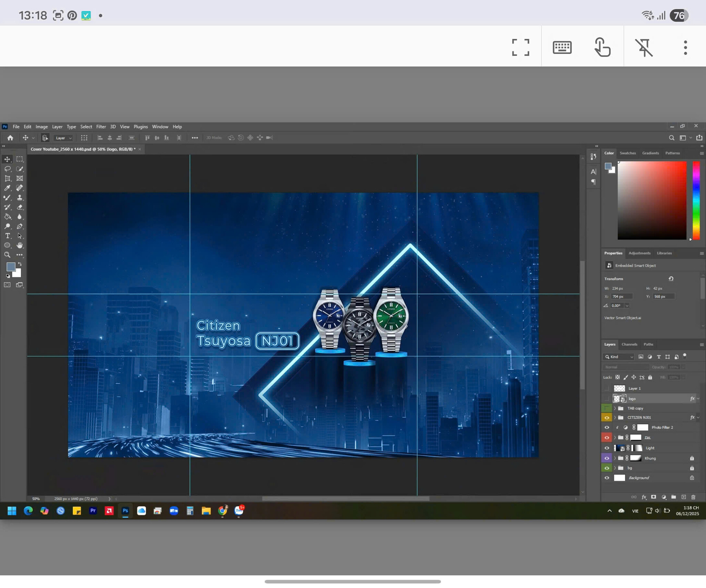
Task: Switch to the Channels tab
Action: tap(629, 344)
